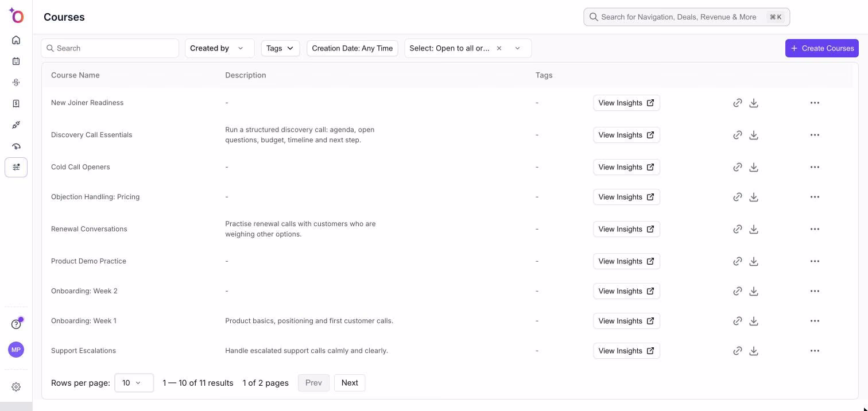Click the Course Name column header

pos(75,75)
